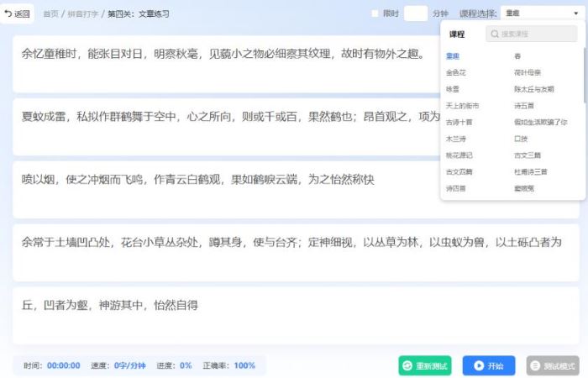Pick the 口技 course
The image size is (588, 378).
[521, 139]
